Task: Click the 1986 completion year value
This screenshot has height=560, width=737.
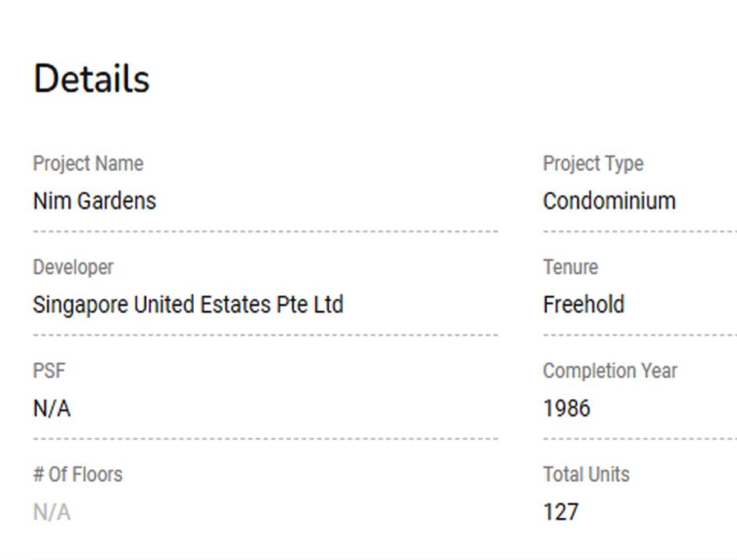Action: point(567,408)
